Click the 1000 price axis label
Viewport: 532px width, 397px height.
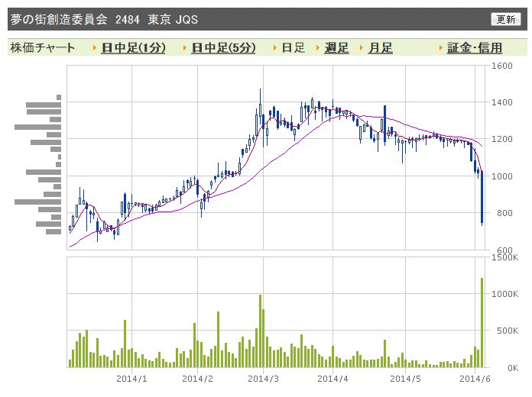[x=501, y=176]
